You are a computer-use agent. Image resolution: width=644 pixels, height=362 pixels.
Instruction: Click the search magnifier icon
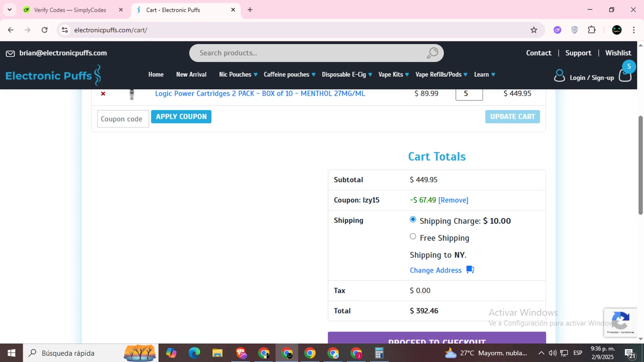(x=432, y=53)
